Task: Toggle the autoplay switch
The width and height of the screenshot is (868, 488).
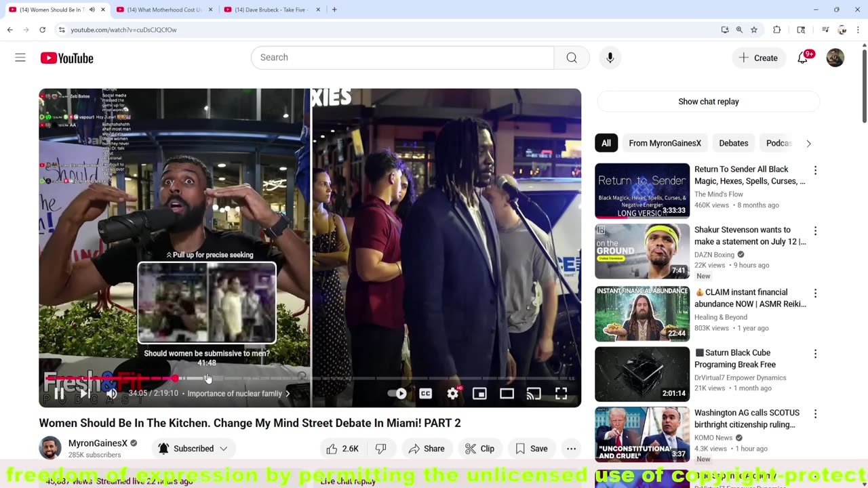Action: coord(397,393)
